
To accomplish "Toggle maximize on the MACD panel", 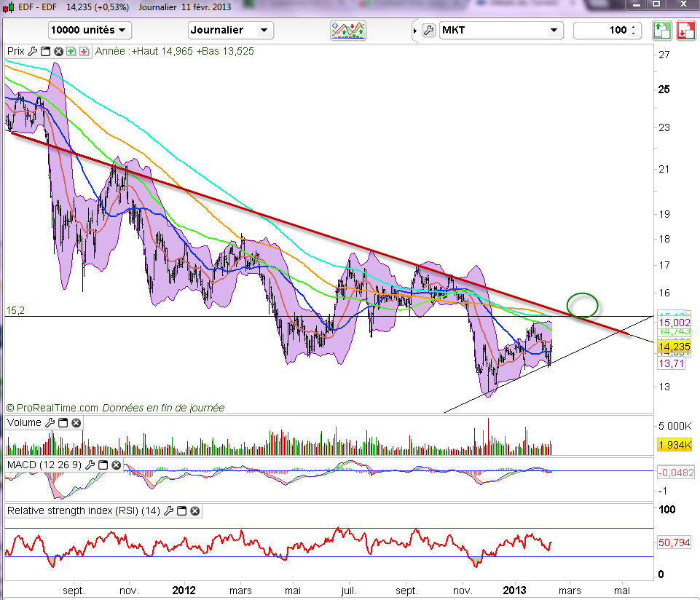I will [x=104, y=465].
